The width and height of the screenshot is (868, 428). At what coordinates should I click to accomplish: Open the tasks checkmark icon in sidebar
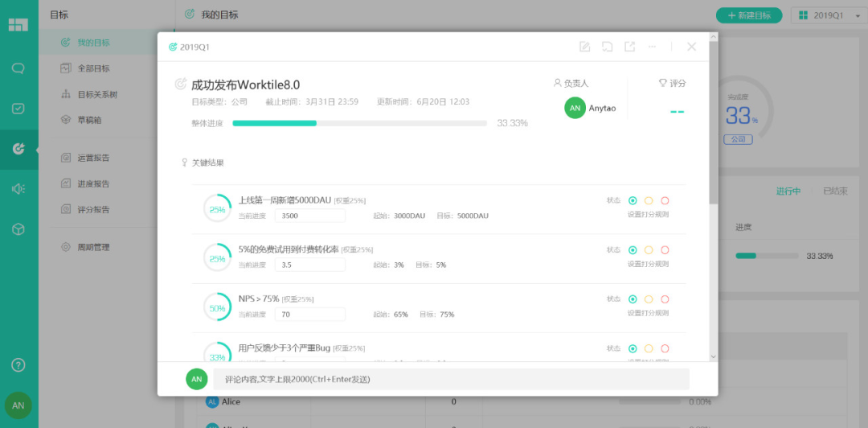18,109
